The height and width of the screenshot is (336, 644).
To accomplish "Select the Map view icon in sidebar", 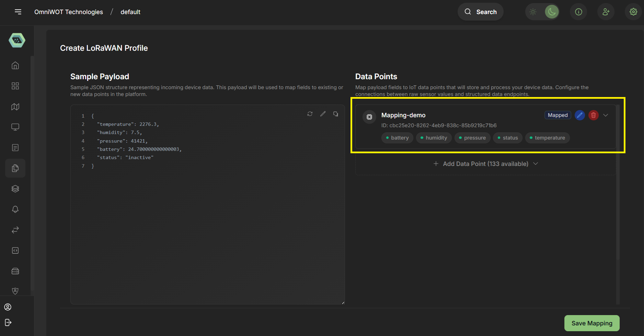I will point(15,107).
